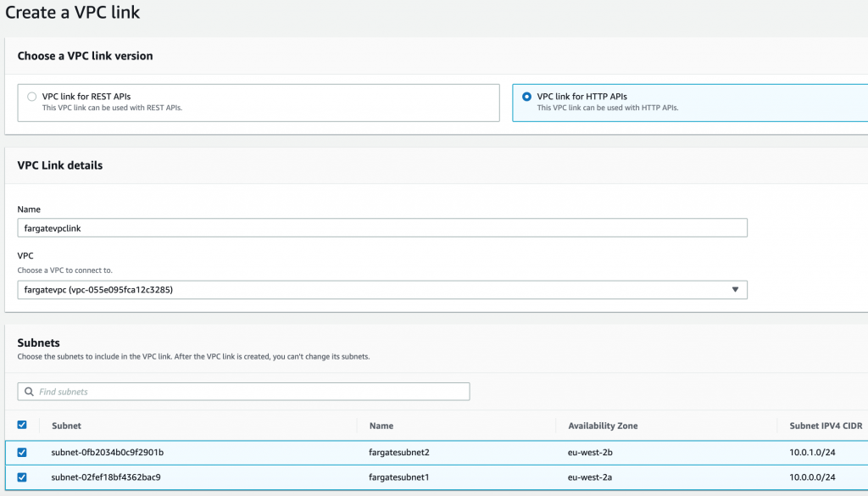Viewport: 868px width, 496px height.
Task: Click the Create a VPC link page title
Action: (x=72, y=13)
